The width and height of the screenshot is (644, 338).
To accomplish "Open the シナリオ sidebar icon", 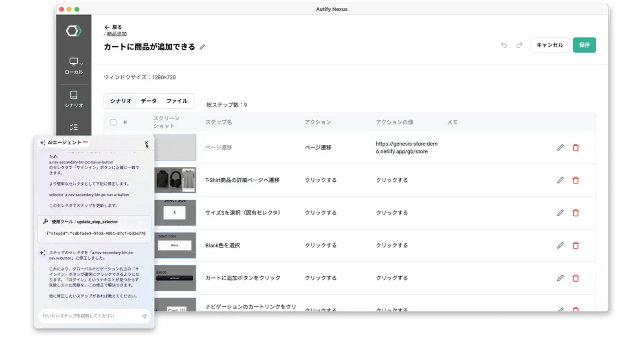I will (x=74, y=95).
